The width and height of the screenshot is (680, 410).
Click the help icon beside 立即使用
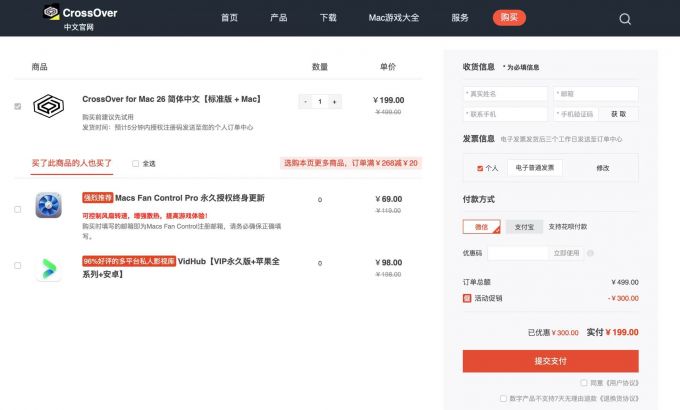click(x=590, y=253)
